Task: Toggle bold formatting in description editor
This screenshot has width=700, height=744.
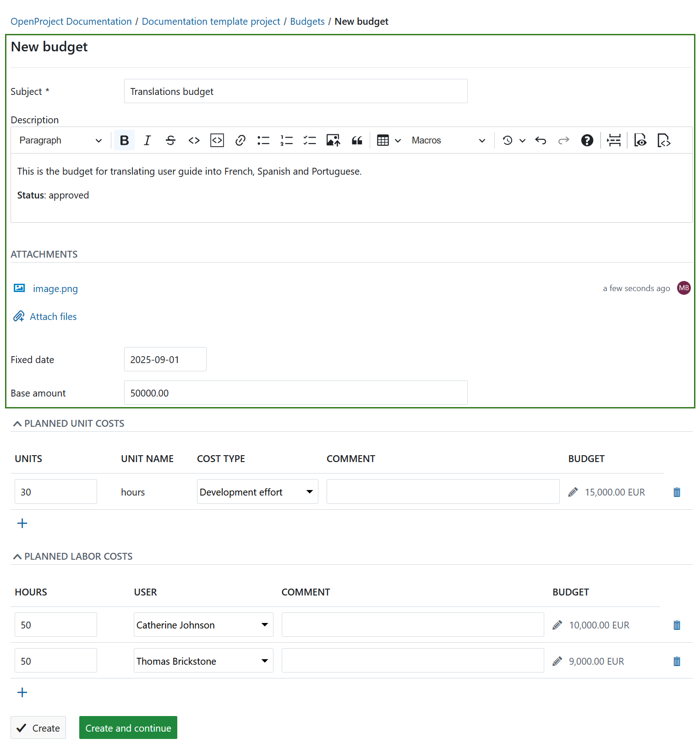Action: tap(124, 140)
